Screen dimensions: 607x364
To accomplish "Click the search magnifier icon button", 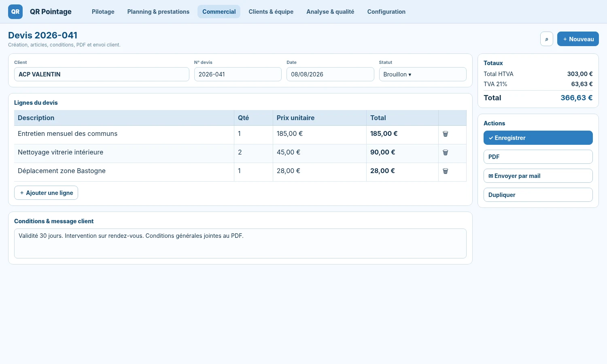I will [547, 39].
